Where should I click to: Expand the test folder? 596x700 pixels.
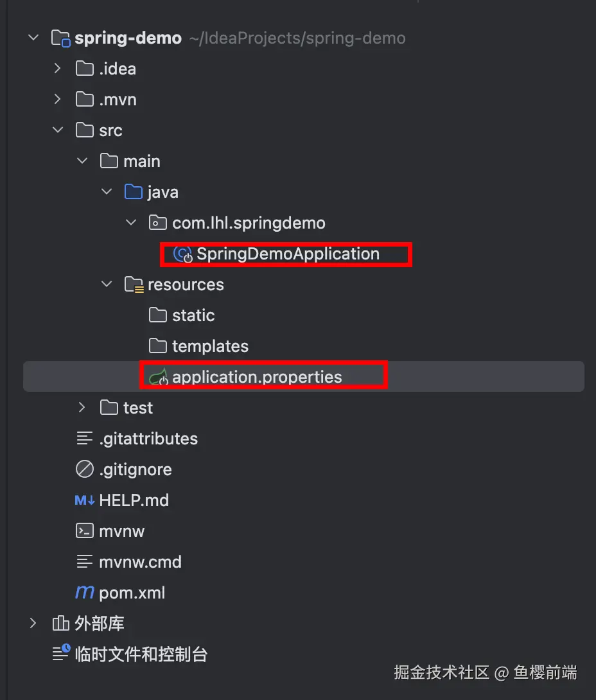coord(82,407)
